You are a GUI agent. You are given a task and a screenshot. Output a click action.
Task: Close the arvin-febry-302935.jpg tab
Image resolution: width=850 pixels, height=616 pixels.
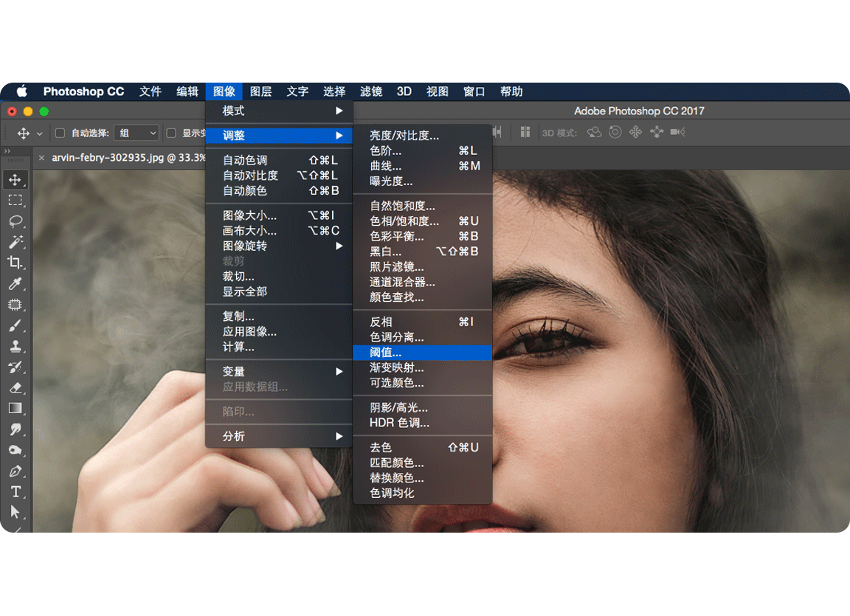[x=41, y=158]
